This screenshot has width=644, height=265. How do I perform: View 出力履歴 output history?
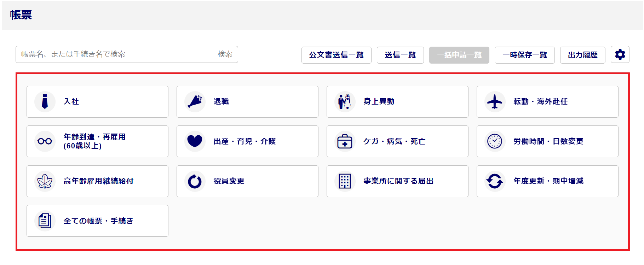click(582, 55)
